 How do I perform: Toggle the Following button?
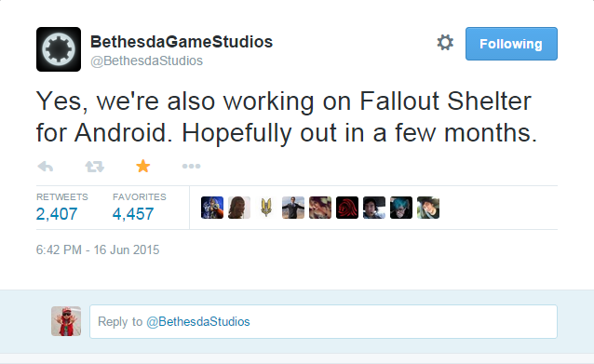pos(511,44)
